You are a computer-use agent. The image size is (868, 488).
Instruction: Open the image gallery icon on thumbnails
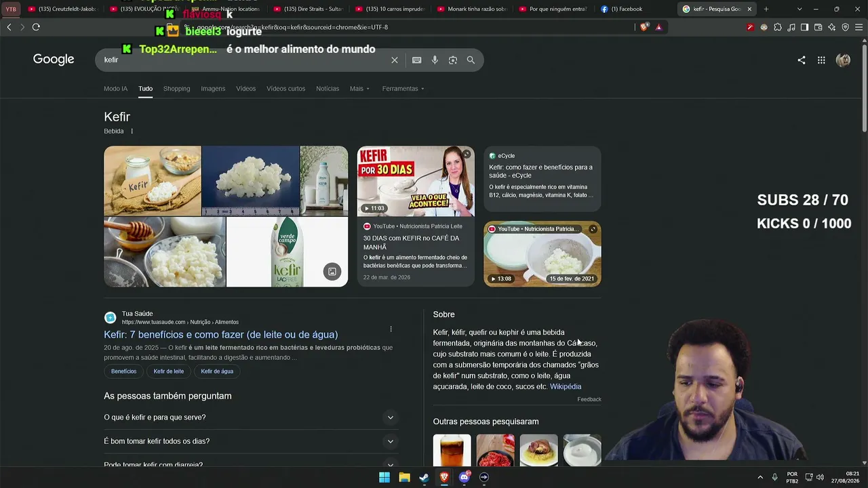pyautogui.click(x=332, y=272)
